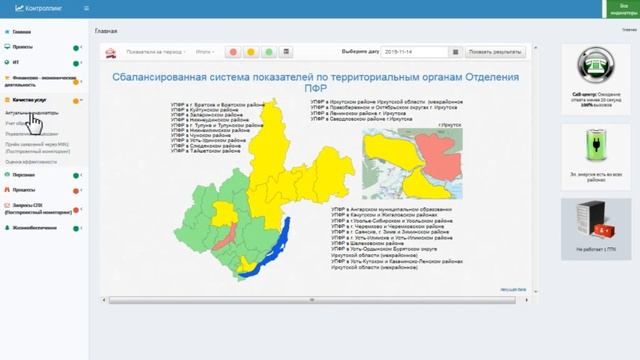Viewport: 640px width, 360px height.
Task: Open Приём заявлений через МФЦ submenu item
Action: pos(38,148)
